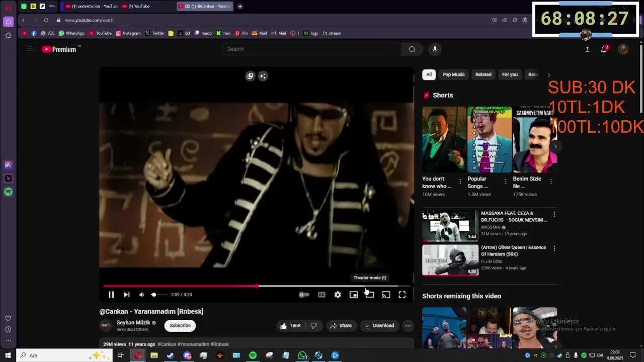
Task: Open options for 'Popular Songs' short
Action: (506, 182)
